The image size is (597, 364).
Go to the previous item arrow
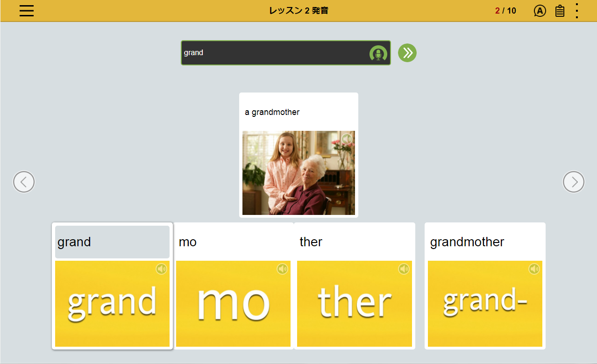[24, 182]
